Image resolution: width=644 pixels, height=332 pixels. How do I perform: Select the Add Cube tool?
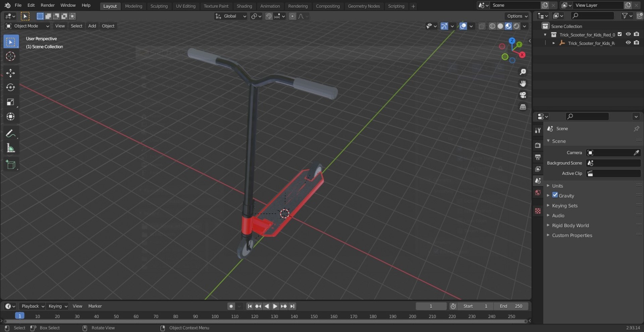(11, 164)
